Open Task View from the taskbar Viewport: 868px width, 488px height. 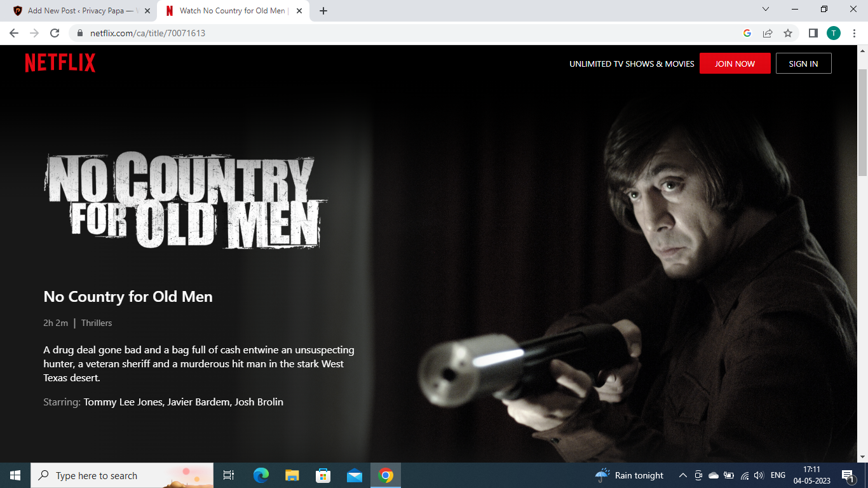pos(229,475)
